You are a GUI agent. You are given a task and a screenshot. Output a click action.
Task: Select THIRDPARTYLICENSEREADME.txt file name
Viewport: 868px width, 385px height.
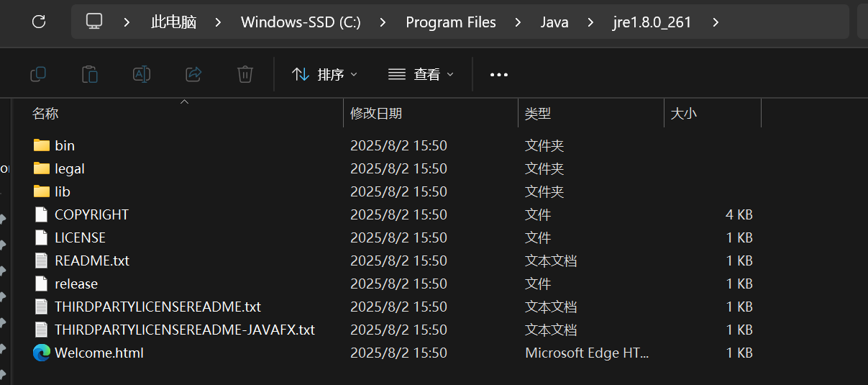point(157,307)
